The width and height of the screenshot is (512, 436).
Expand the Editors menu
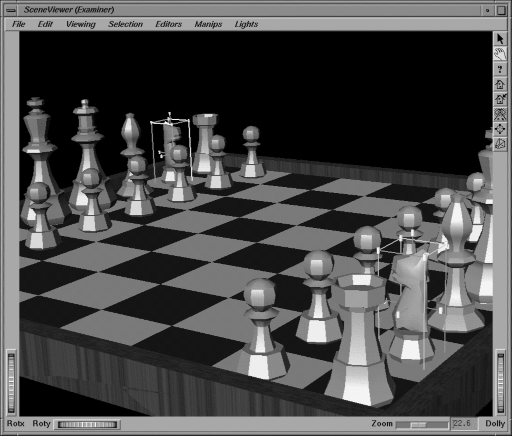tap(168, 24)
